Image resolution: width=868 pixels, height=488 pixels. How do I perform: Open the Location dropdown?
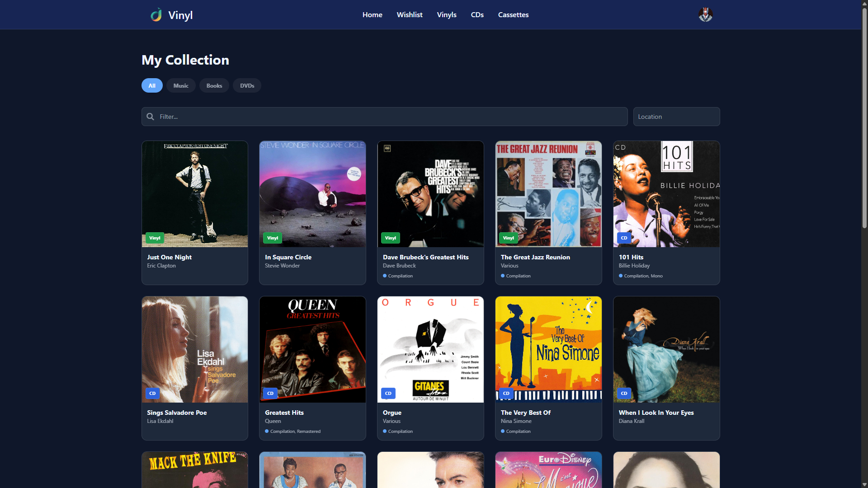676,117
